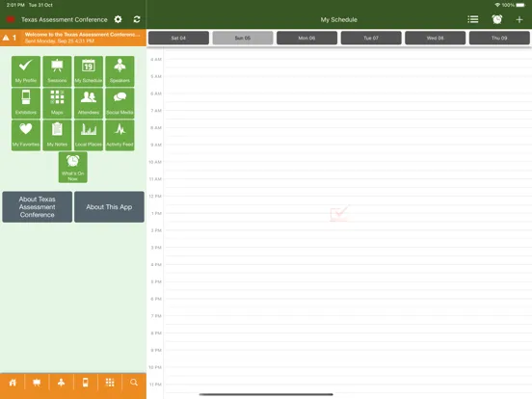Open the My Schedule tile
Screen dimensions: 532x399
pyautogui.click(x=89, y=71)
